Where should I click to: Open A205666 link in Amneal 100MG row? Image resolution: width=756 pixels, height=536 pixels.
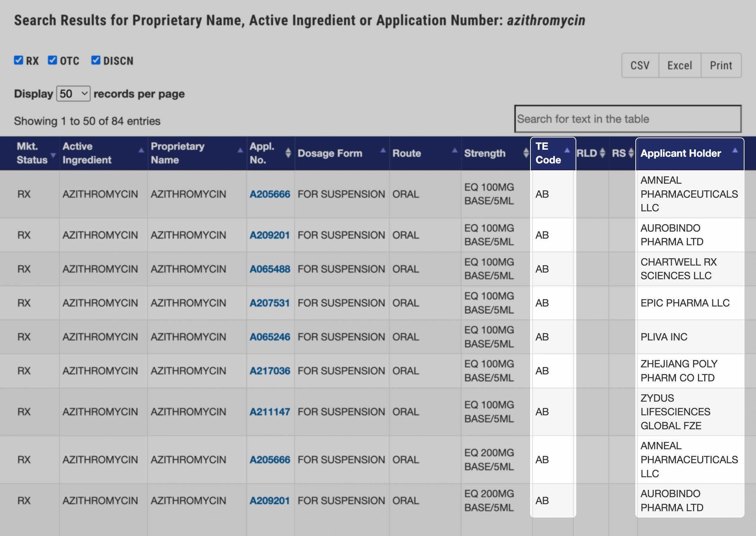tap(270, 194)
